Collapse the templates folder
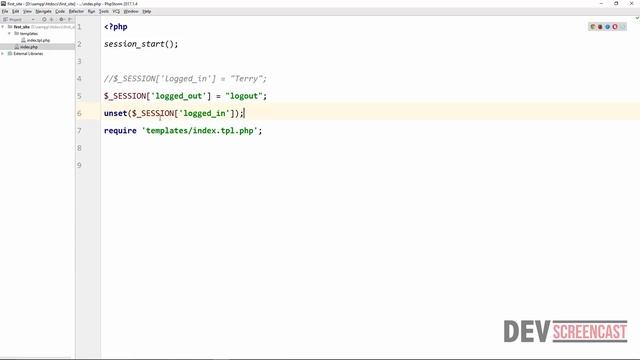This screenshot has height=360, width=640. tap(9, 33)
